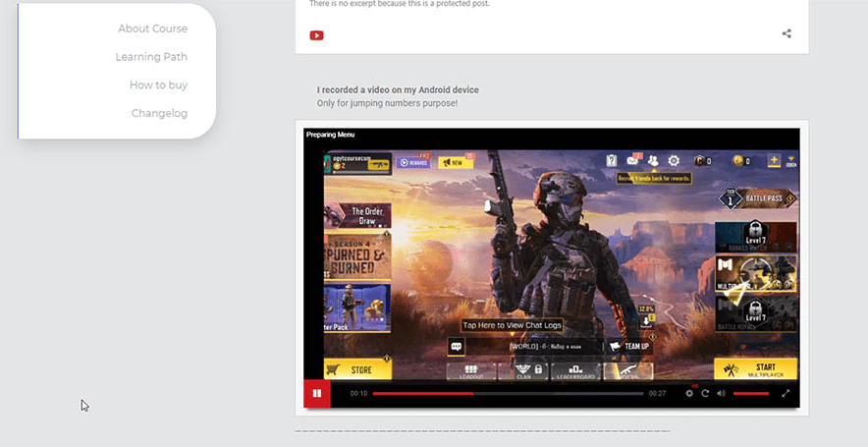Click the in-game mail envelope icon
This screenshot has width=868, height=447.
pos(632,160)
